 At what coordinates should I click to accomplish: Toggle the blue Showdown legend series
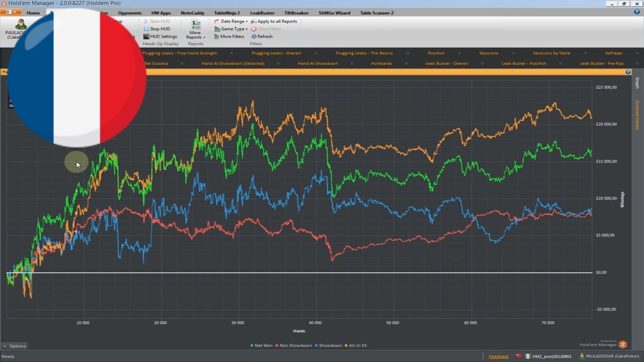pyautogui.click(x=328, y=345)
